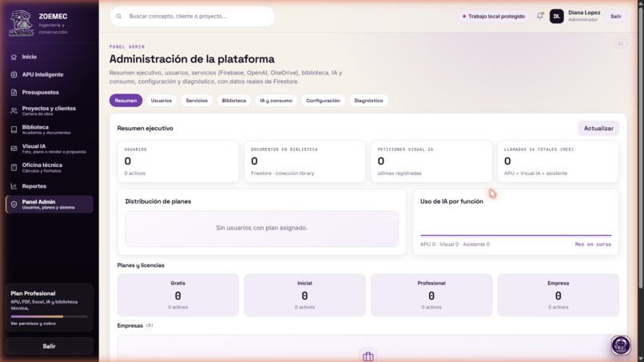Click the Usuarios stat card
This screenshot has height=362, width=644.
(178, 161)
